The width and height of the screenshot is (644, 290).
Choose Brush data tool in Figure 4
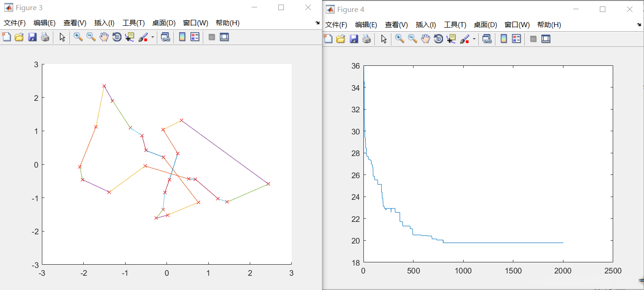(x=465, y=39)
